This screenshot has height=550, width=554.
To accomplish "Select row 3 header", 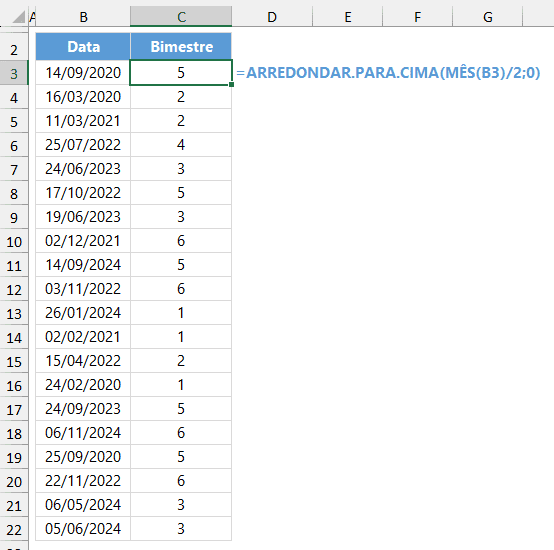I will pyautogui.click(x=14, y=73).
